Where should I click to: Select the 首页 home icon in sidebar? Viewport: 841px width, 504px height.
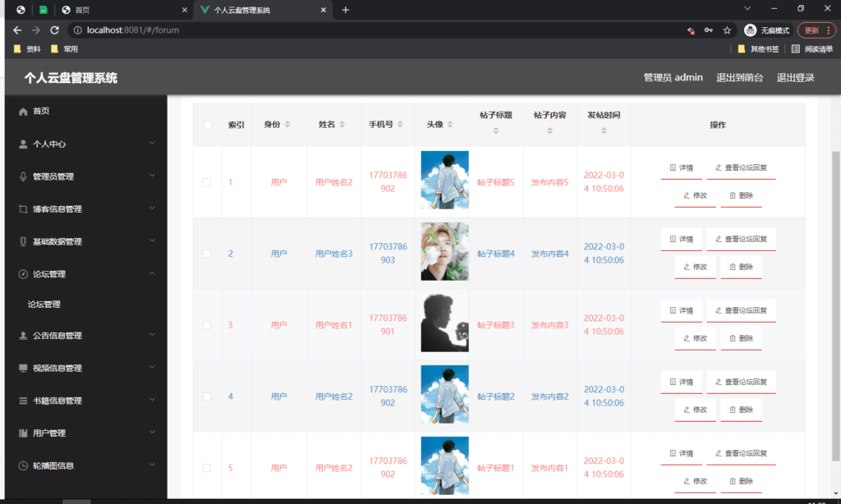[x=21, y=111]
